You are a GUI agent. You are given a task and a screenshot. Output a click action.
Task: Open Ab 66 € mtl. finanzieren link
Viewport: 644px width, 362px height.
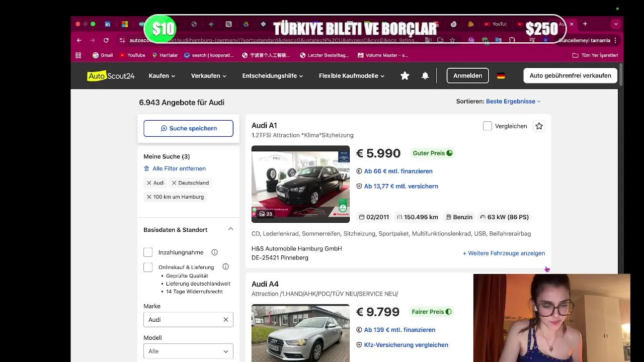[x=398, y=171]
